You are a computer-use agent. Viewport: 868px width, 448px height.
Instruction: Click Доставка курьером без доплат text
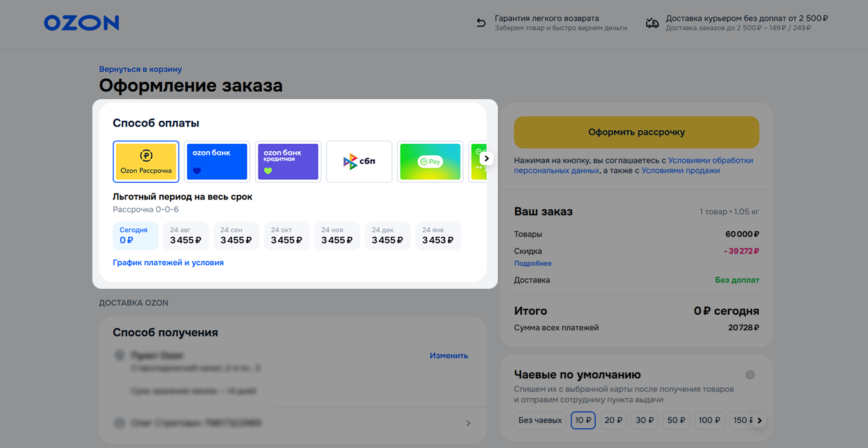pos(747,19)
